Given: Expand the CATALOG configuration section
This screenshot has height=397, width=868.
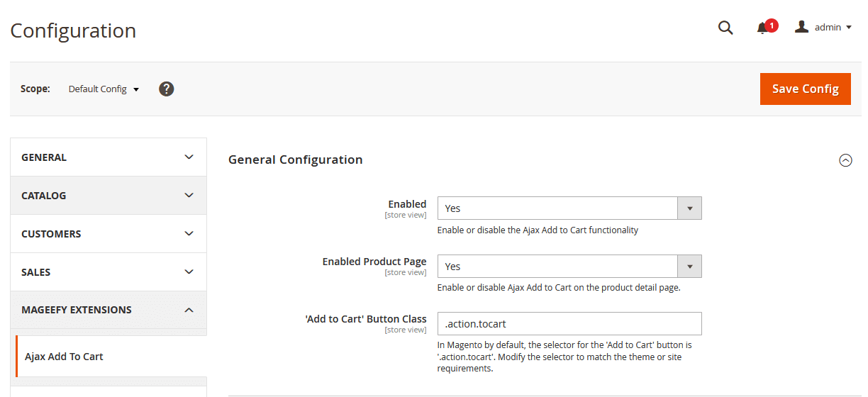Looking at the screenshot, I should pyautogui.click(x=108, y=196).
